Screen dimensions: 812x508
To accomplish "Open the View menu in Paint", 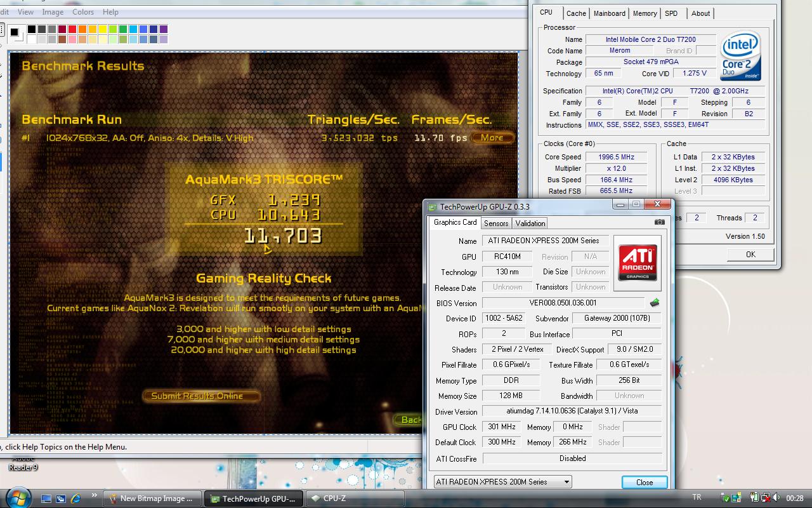I will click(x=25, y=12).
